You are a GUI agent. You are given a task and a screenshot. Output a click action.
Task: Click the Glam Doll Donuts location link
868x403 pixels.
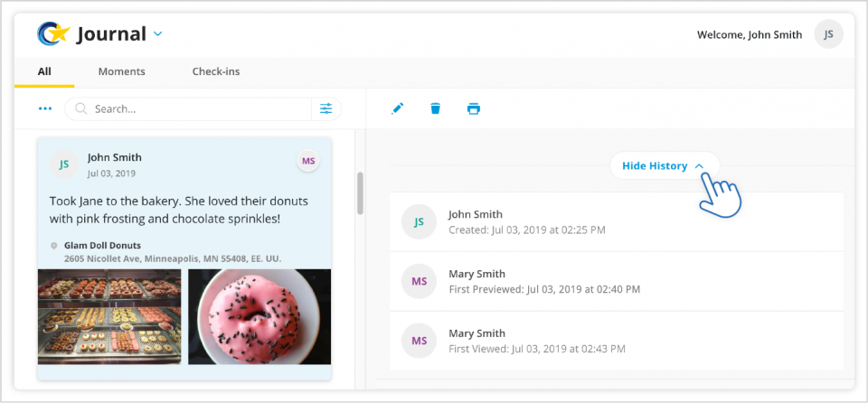pos(102,245)
